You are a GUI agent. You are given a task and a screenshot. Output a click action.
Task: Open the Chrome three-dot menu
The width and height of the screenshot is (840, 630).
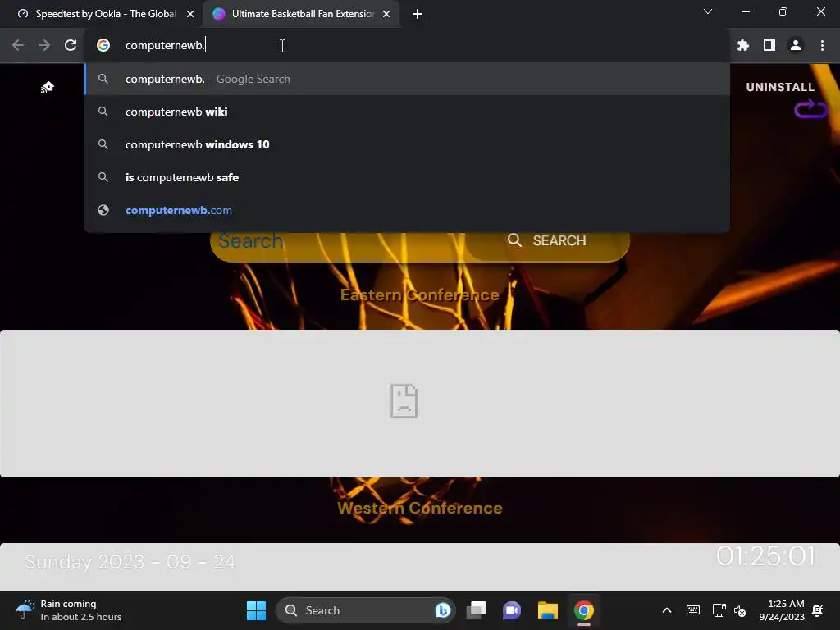click(822, 46)
